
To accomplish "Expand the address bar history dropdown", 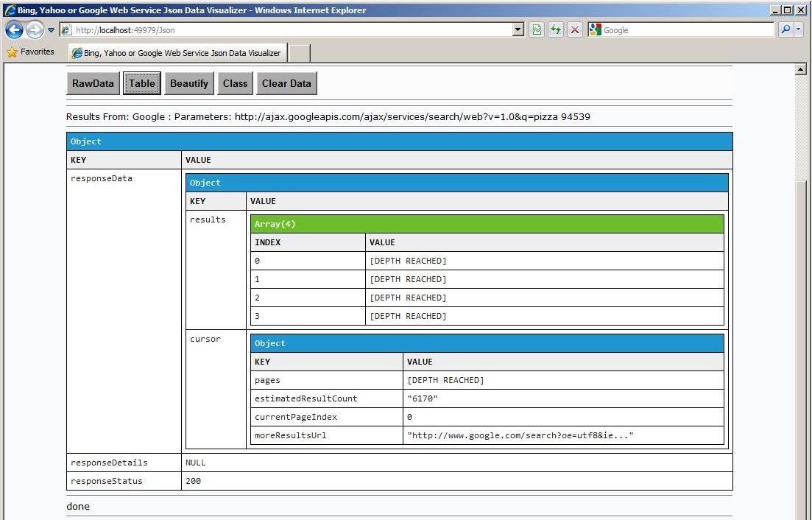I will tap(518, 30).
